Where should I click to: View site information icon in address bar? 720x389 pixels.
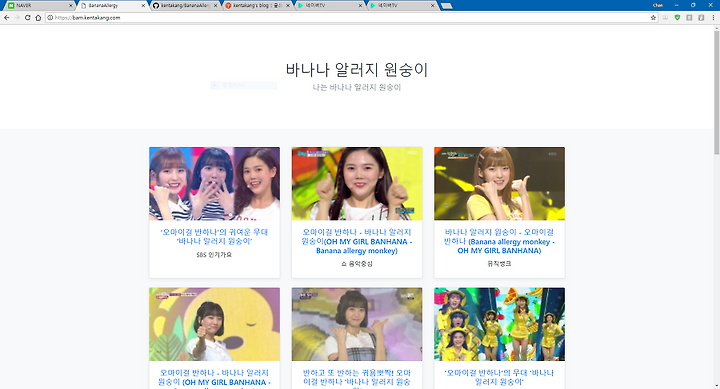pos(50,17)
